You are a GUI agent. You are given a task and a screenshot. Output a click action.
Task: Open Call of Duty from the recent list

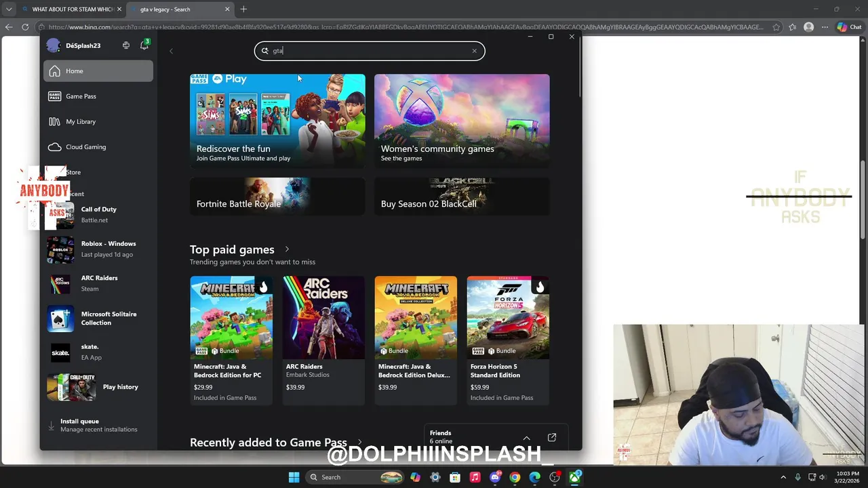[98, 215]
